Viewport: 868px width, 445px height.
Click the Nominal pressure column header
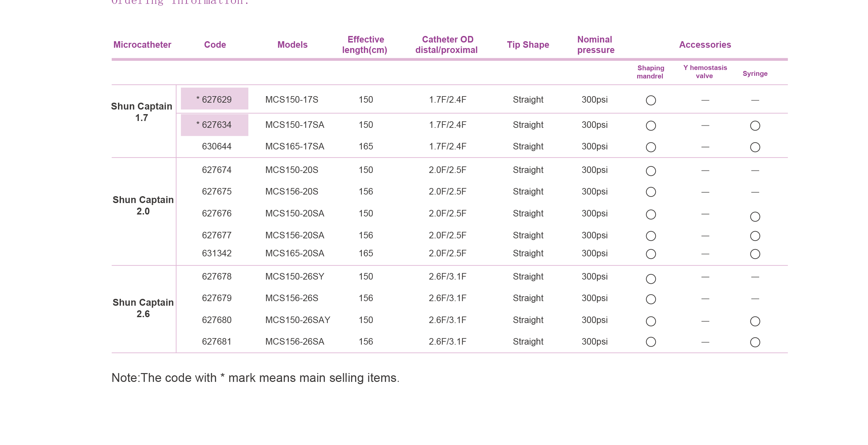click(x=596, y=44)
